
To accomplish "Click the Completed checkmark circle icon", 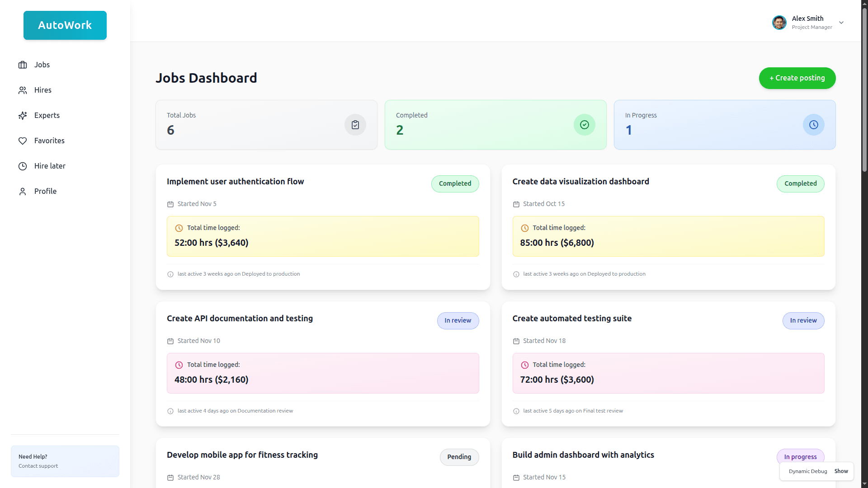I will pyautogui.click(x=585, y=125).
